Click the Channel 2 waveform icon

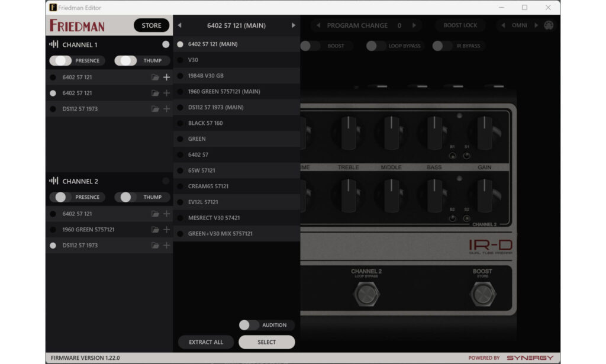[54, 181]
